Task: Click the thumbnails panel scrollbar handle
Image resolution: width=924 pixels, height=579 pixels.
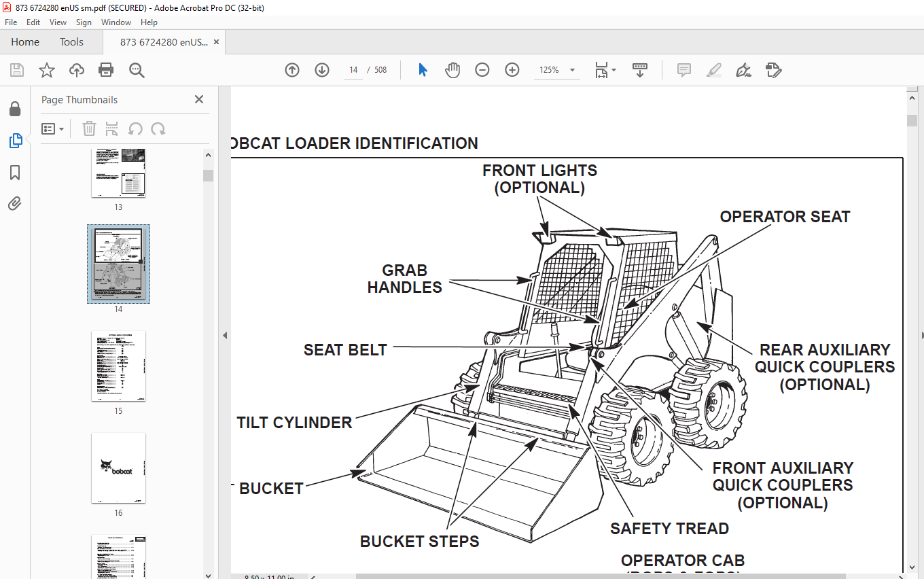Action: [x=209, y=175]
